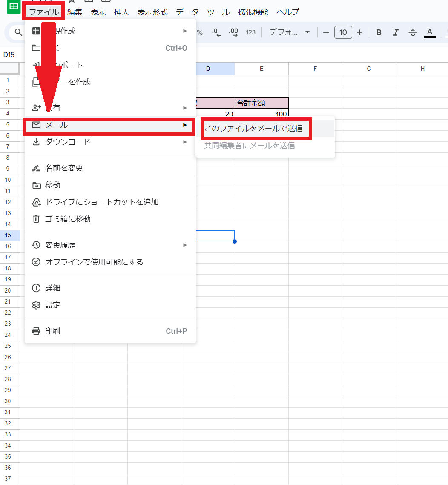Decrease font size with minus button
The width and height of the screenshot is (448, 485).
(x=326, y=32)
